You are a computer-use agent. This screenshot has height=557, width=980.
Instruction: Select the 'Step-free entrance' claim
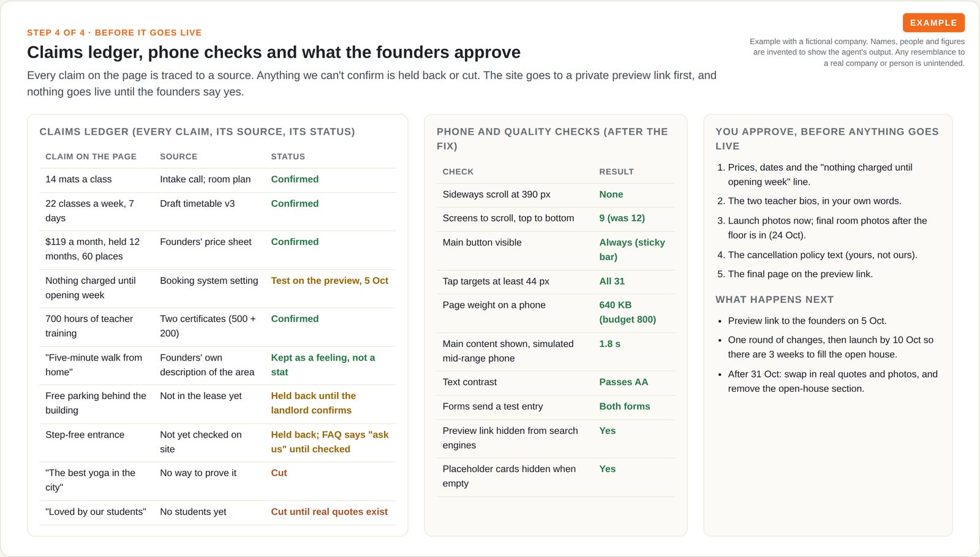point(85,435)
